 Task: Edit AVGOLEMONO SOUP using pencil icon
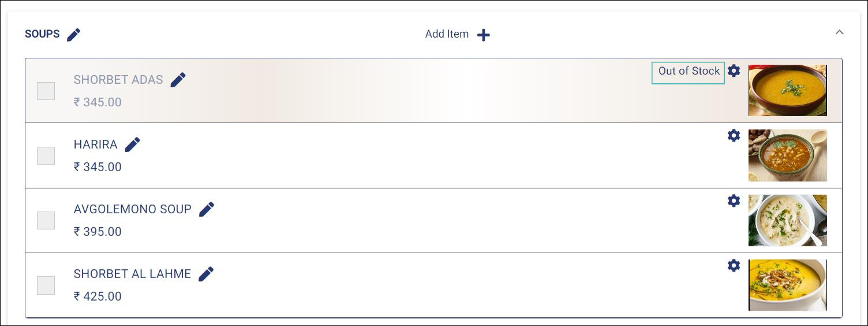207,209
